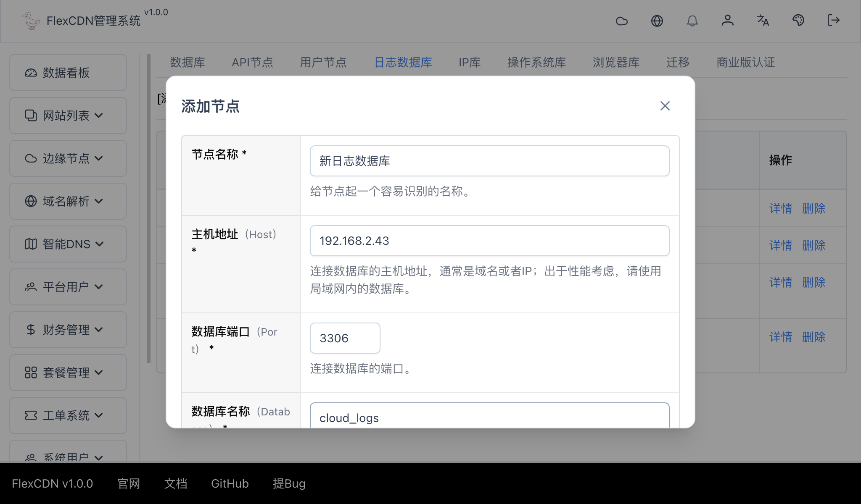Open the language switcher 文A icon

[x=763, y=21]
